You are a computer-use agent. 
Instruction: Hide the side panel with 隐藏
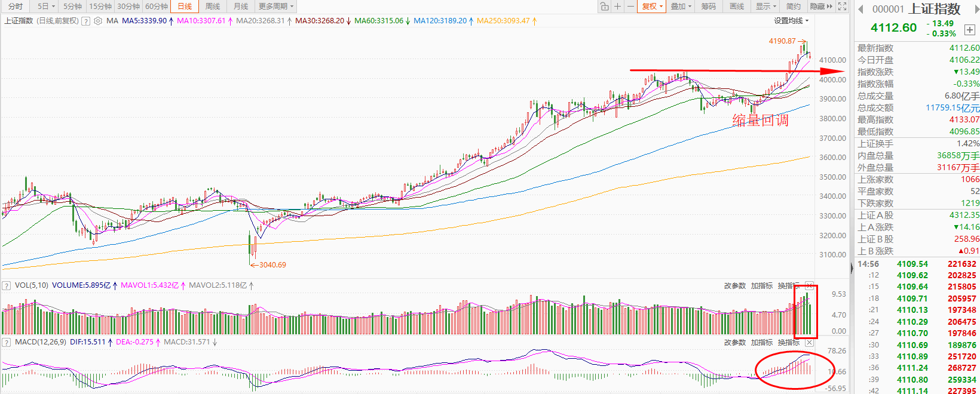820,7
